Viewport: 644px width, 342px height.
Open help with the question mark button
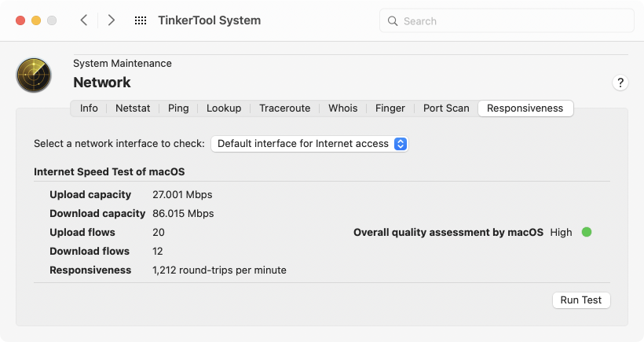coord(620,83)
